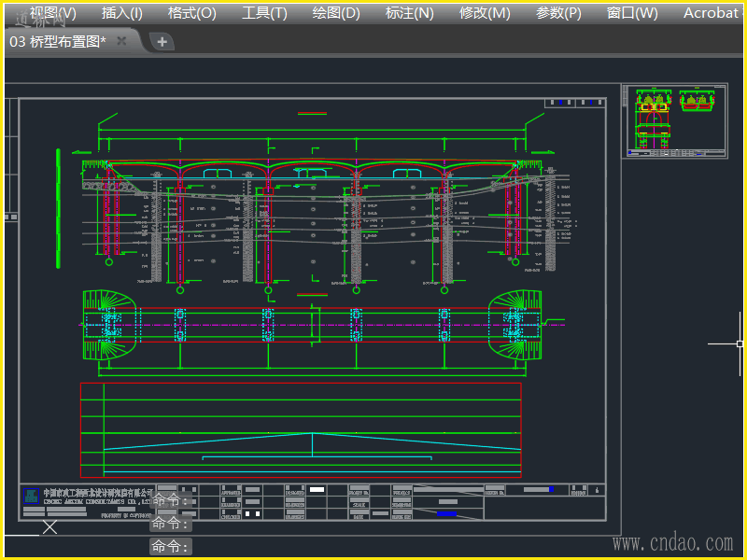Open the 工具(T) menu
This screenshot has height=560, width=747.
tap(264, 13)
